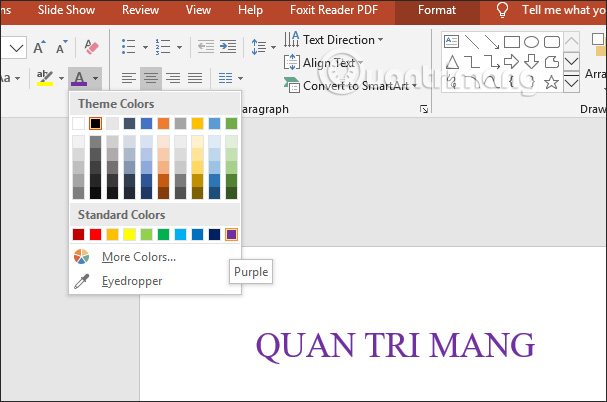
Task: Collapse font color dropdown arrow
Action: click(x=95, y=78)
